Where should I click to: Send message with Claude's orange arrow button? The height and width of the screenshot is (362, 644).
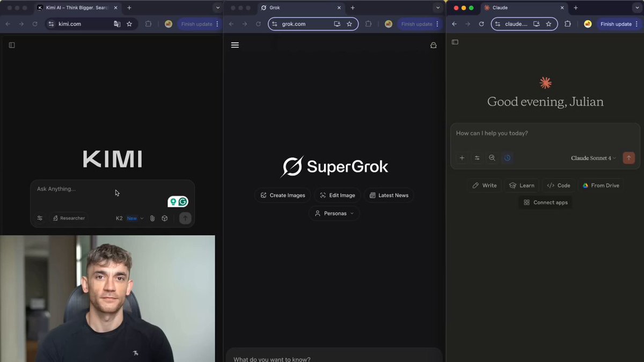(629, 158)
